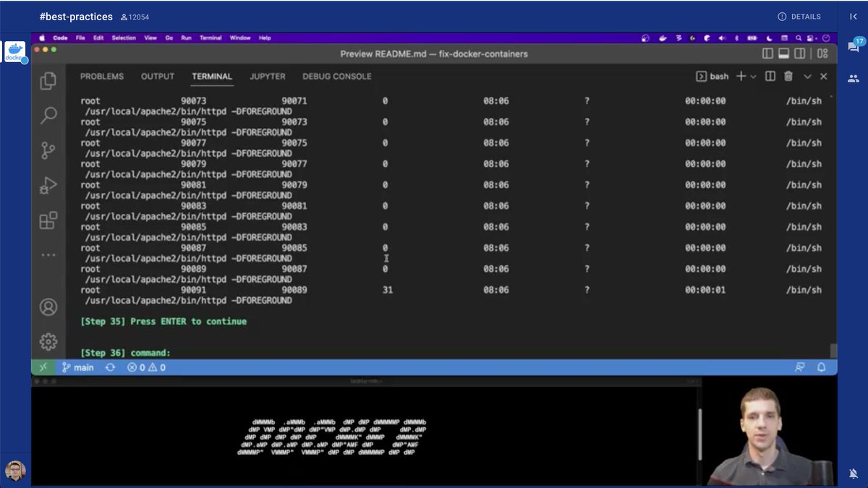Click the 12054 member count
Image resolution: width=868 pixels, height=488 pixels.
(135, 17)
